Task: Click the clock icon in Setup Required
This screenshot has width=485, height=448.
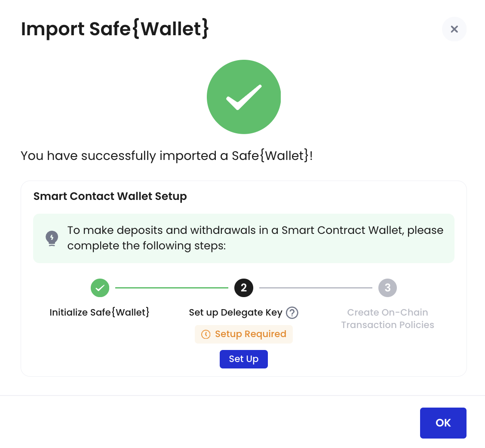Action: point(206,334)
